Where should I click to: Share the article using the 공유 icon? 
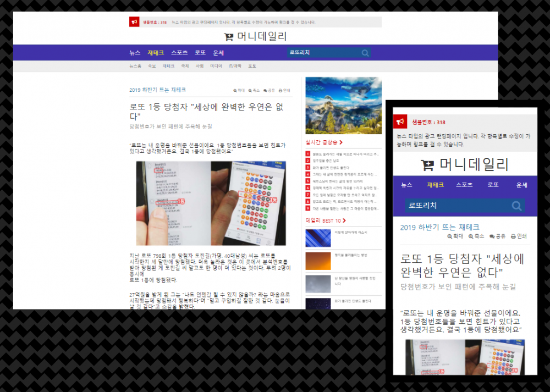[266, 90]
